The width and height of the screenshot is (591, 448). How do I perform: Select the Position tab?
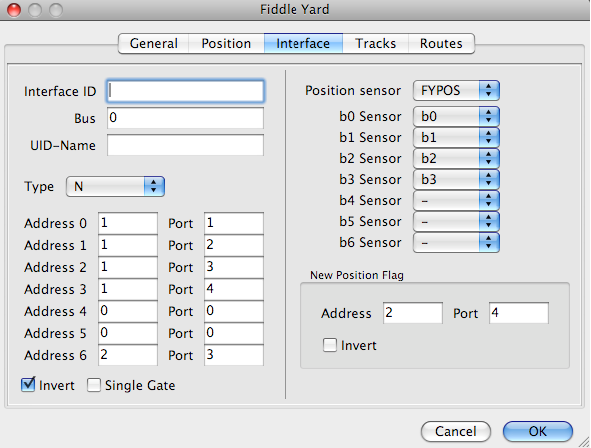[226, 43]
